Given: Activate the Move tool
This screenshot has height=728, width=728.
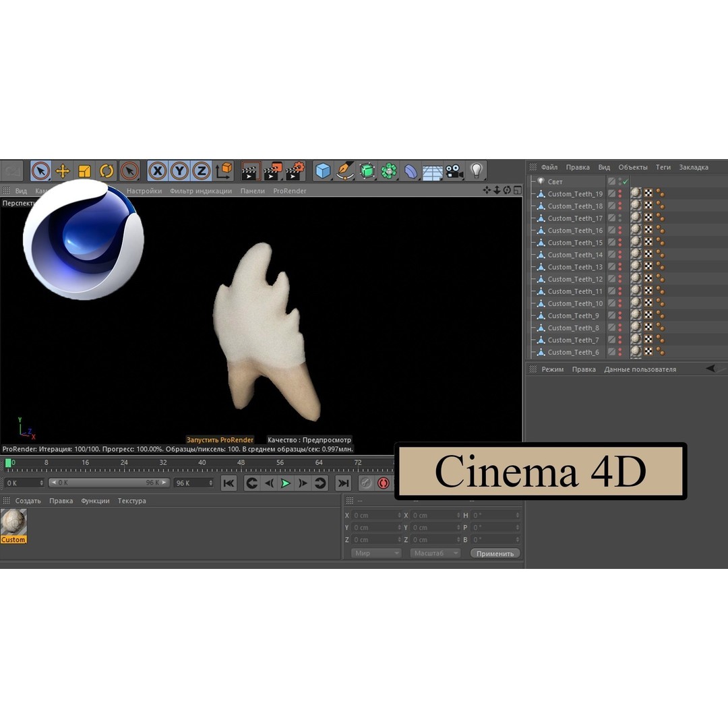Looking at the screenshot, I should (x=63, y=171).
